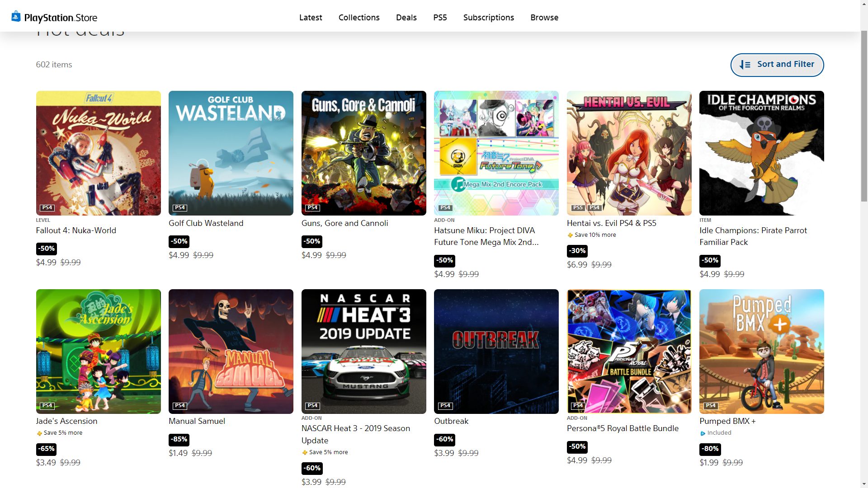Select the Idle Champions Pirate Parrot thumbnail

(x=761, y=153)
